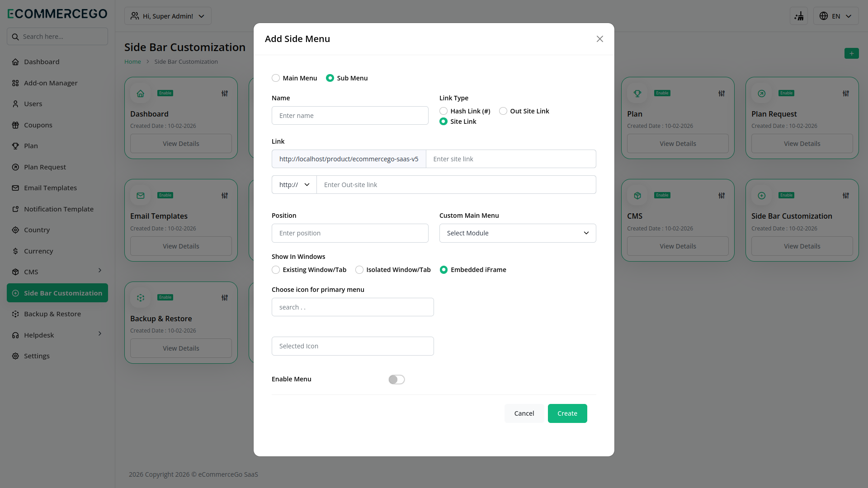This screenshot has width=868, height=488.
Task: Open the EN language dropdown
Action: [836, 16]
